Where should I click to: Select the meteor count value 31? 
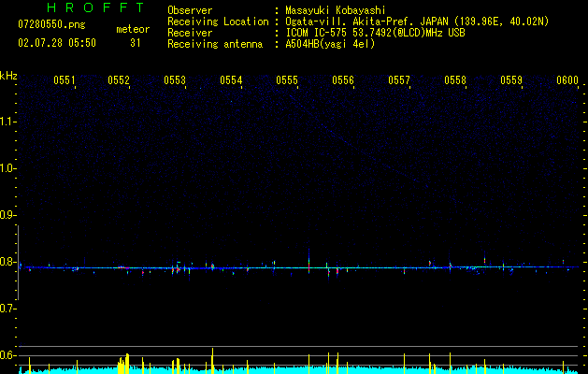pyautogui.click(x=136, y=43)
